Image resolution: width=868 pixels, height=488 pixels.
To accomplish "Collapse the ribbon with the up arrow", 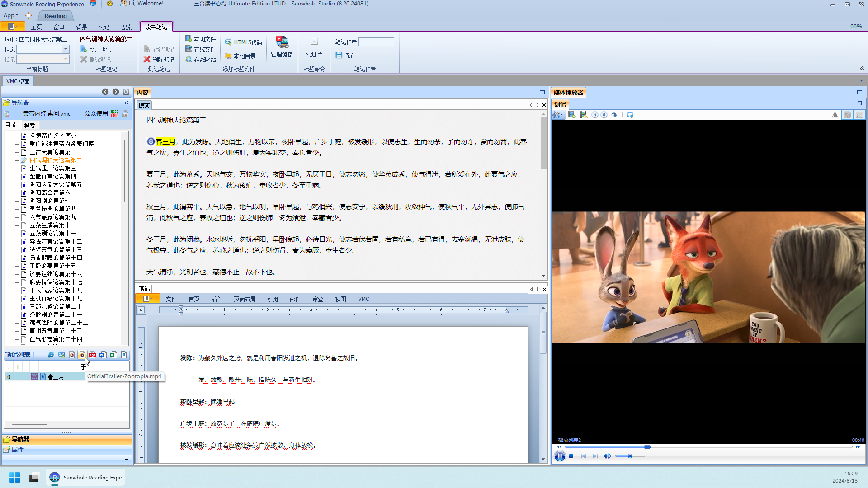I will pos(862,69).
